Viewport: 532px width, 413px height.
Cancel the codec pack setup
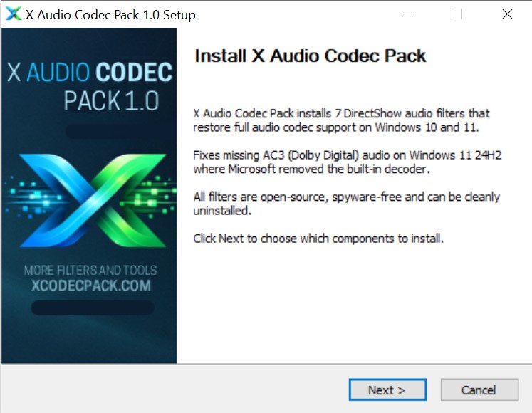point(479,390)
